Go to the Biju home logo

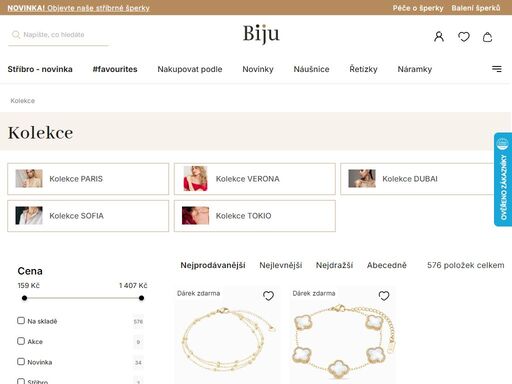[261, 34]
